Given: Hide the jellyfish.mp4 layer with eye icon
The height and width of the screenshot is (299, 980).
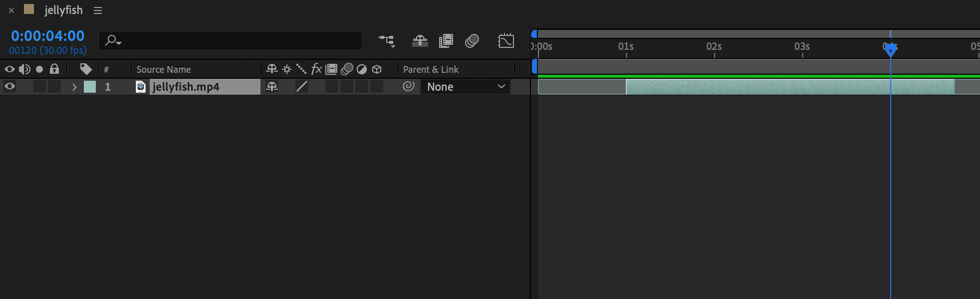Looking at the screenshot, I should [x=9, y=87].
